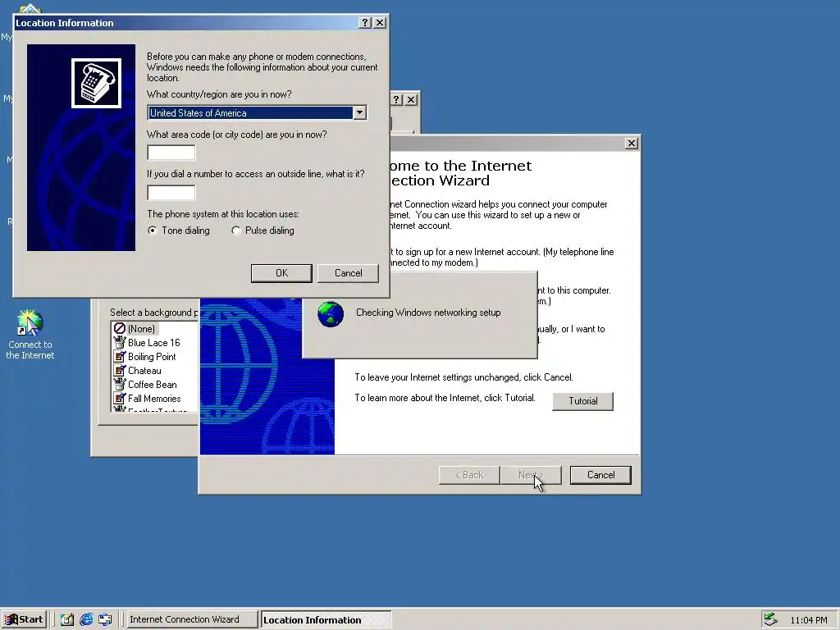840x630 pixels.
Task: Focus the outside line number field
Action: [x=171, y=193]
